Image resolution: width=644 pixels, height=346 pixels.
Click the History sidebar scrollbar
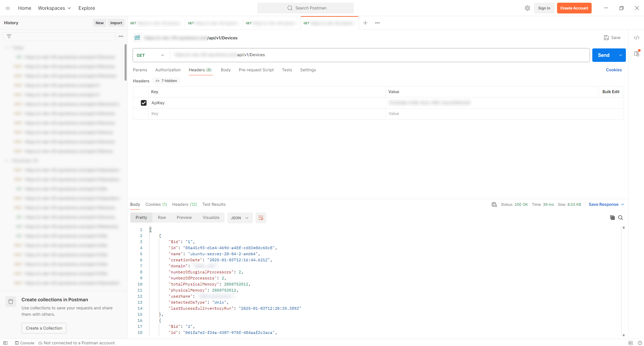[x=126, y=62]
